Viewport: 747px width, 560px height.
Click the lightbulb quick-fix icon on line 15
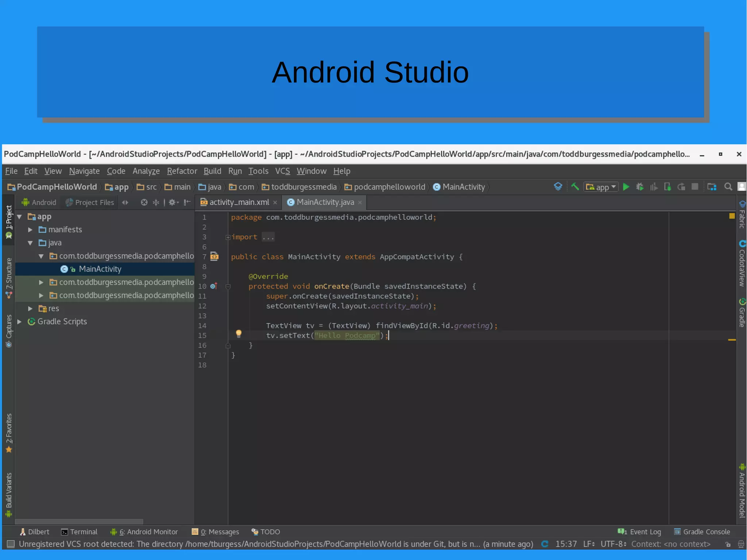[239, 333]
